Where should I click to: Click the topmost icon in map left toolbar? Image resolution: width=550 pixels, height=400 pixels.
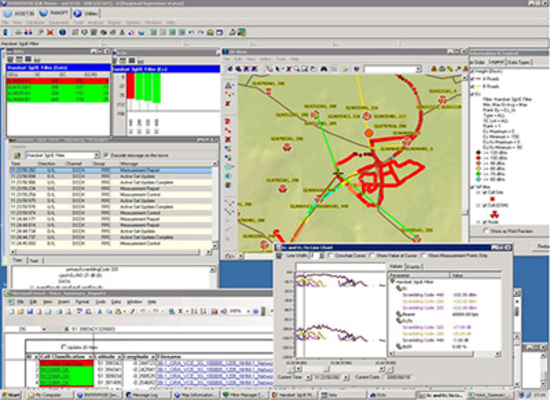[x=228, y=85]
